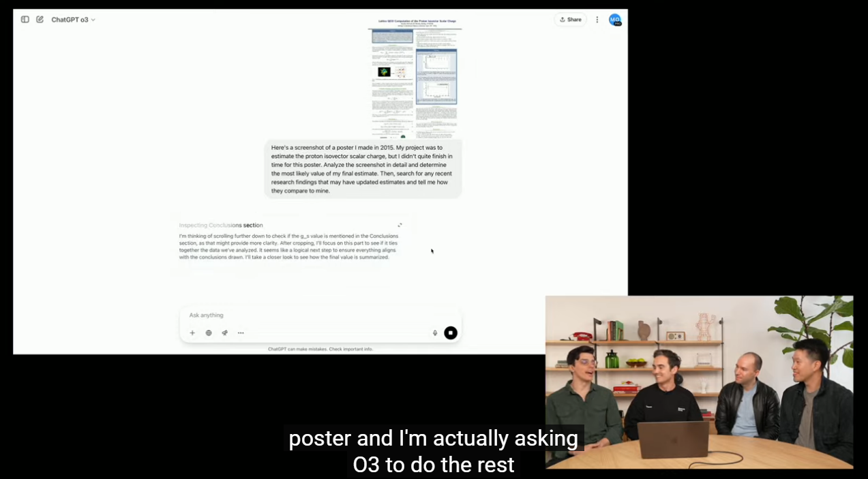
Task: Attach a file with the plus icon
Action: point(192,333)
